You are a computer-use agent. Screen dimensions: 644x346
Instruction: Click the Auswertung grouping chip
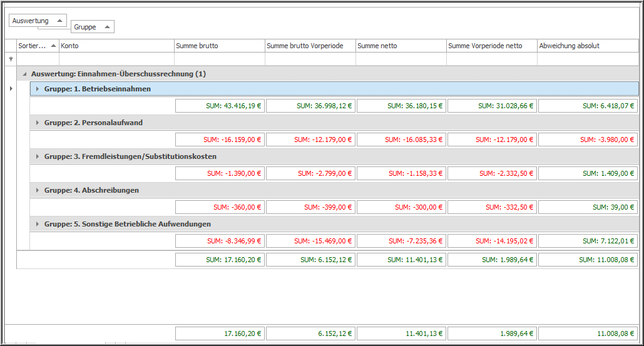(x=38, y=21)
